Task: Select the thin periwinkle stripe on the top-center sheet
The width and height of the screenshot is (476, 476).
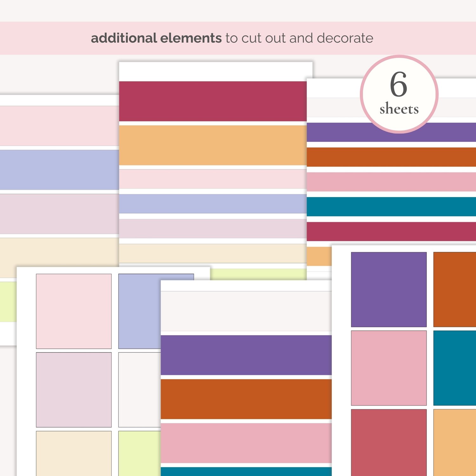Action: pyautogui.click(x=213, y=204)
